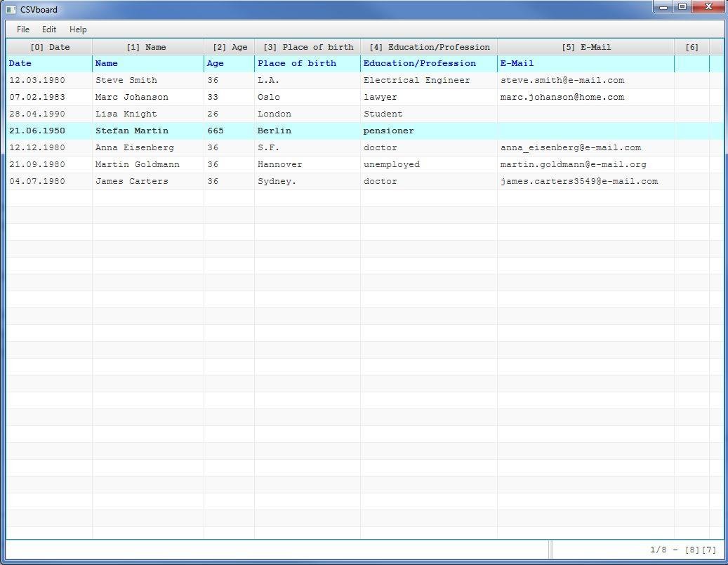Close the CSVboard window
This screenshot has width=728, height=565.
708,6
